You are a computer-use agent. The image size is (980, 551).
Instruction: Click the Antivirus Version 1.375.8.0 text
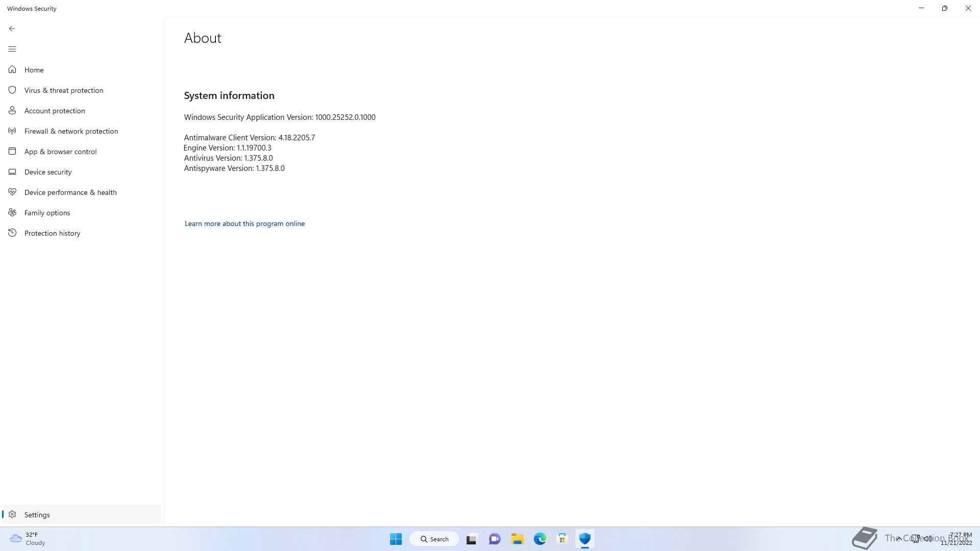pos(228,158)
